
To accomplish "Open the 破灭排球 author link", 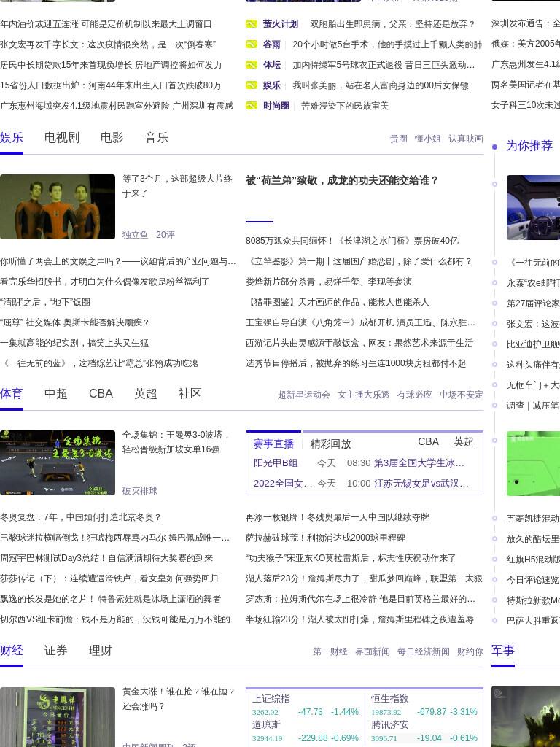I will pos(139,491).
